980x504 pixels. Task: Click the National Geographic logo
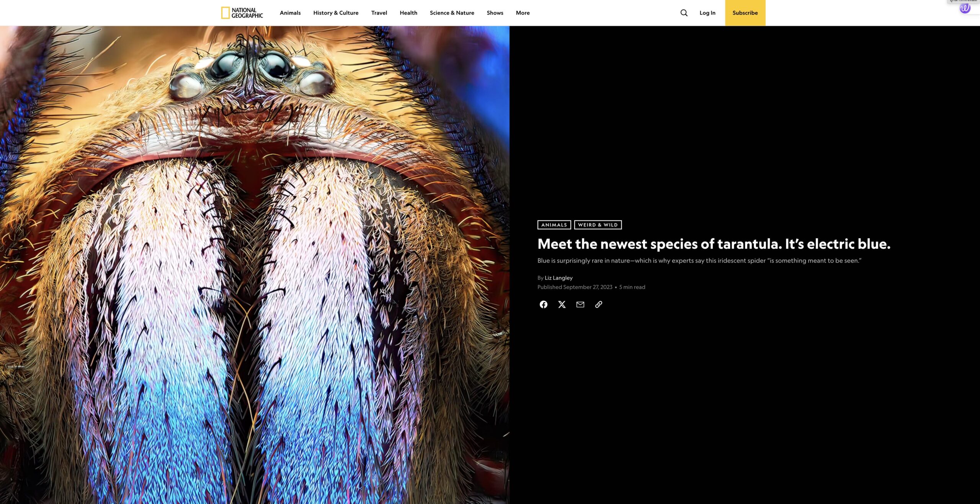point(242,13)
